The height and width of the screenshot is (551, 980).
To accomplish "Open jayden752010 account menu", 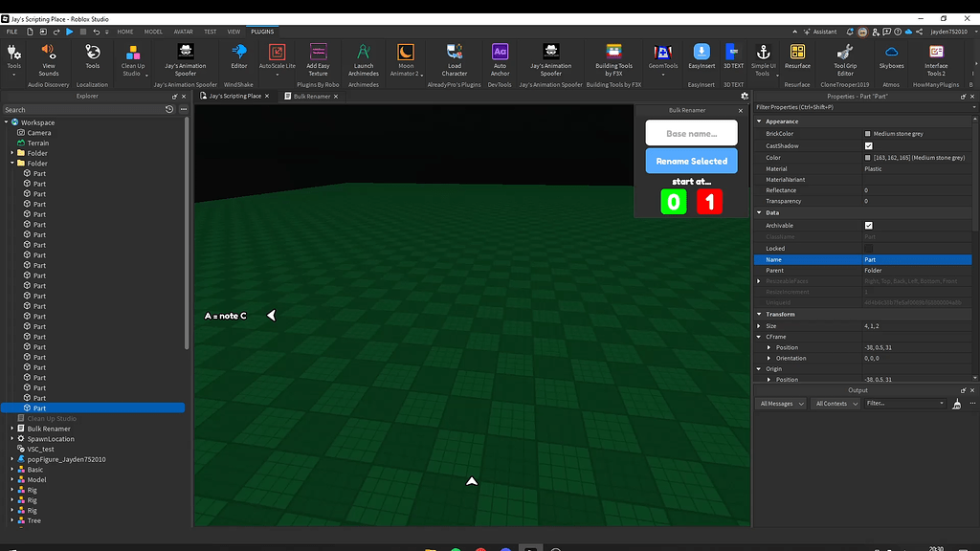I will pos(948,32).
